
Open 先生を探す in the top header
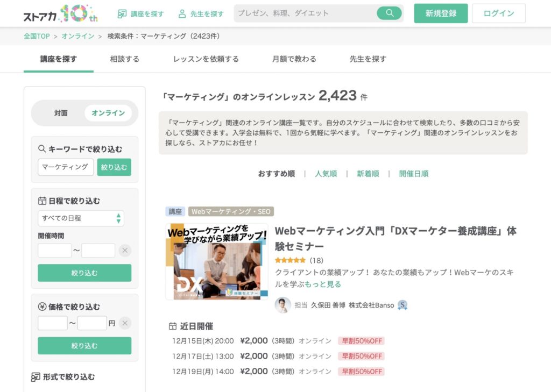201,13
